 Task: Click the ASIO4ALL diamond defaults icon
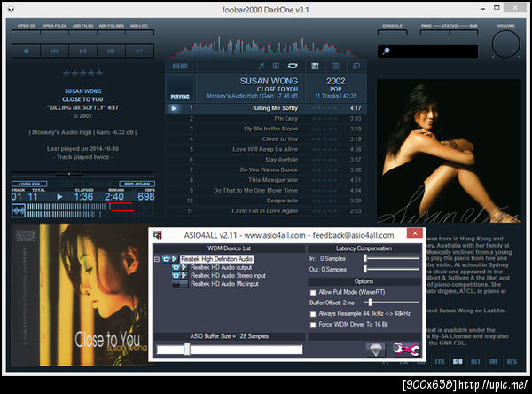click(x=376, y=349)
